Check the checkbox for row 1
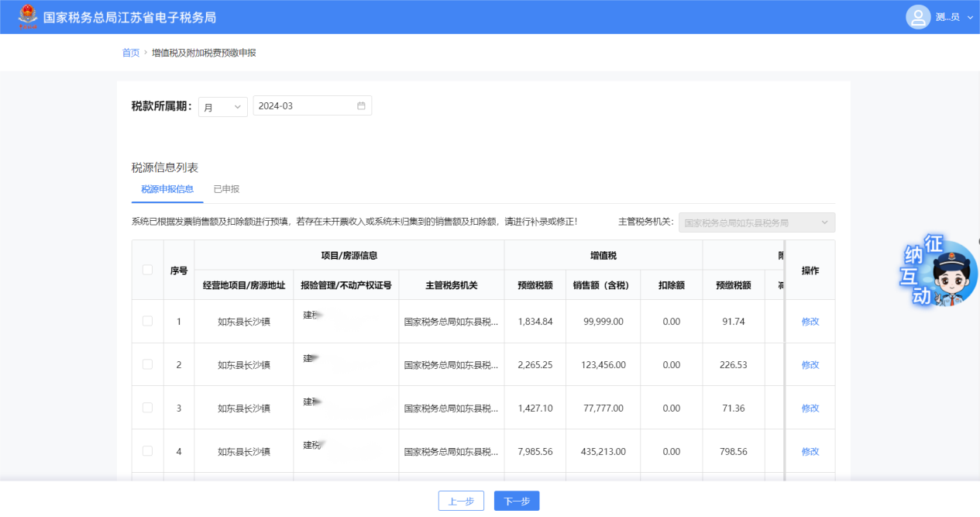The height and width of the screenshot is (517, 980). (x=148, y=321)
